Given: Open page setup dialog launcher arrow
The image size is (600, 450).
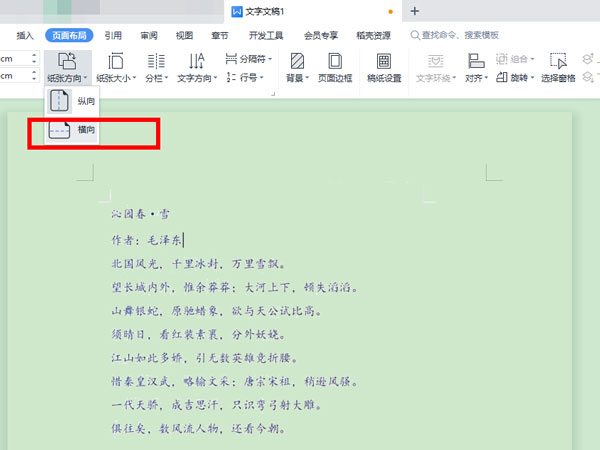Looking at the screenshot, I should click(273, 94).
